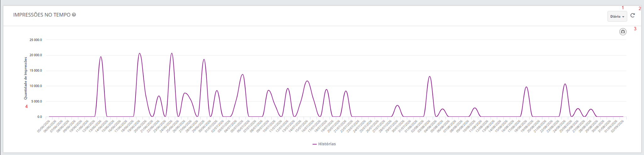Click the chart peak on 13/06/2026
Viewport: 644px width, 155px height.
pyautogui.click(x=101, y=57)
